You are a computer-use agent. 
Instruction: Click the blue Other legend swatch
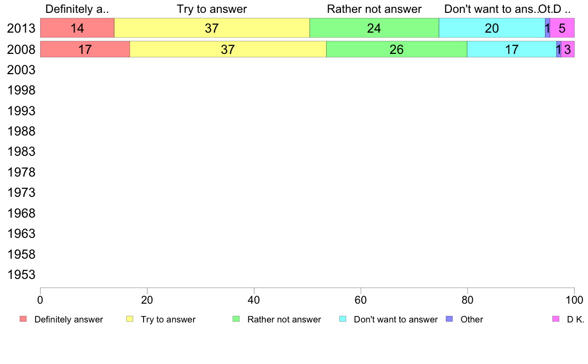449,319
